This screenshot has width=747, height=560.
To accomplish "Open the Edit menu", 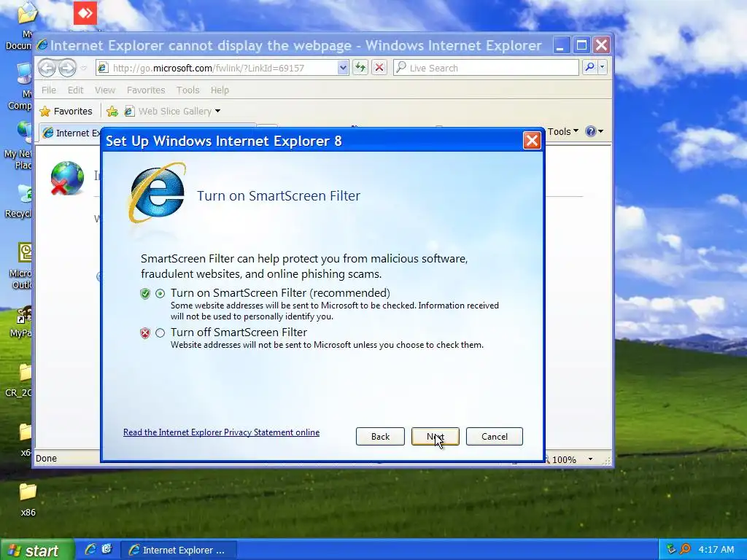I will coord(75,90).
